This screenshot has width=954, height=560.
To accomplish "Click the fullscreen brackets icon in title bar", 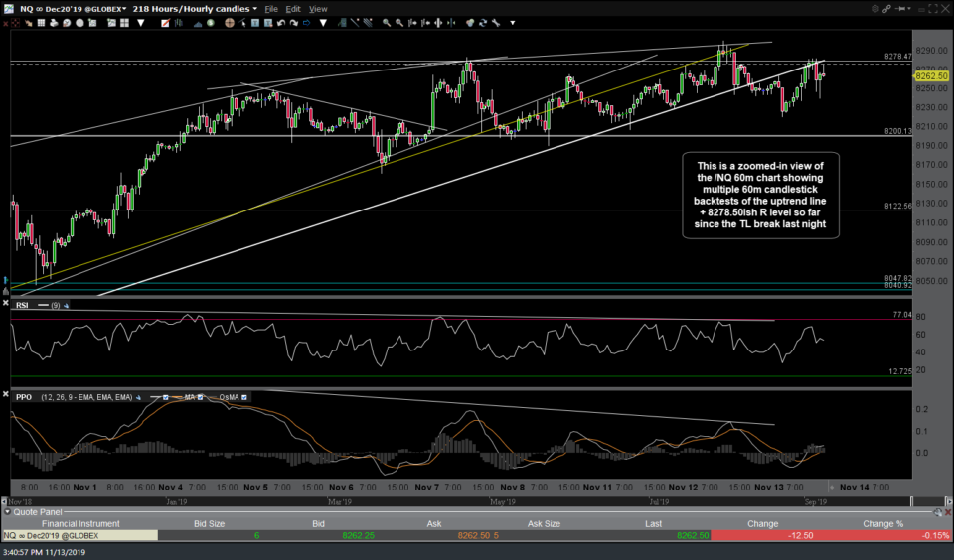I will pos(933,9).
